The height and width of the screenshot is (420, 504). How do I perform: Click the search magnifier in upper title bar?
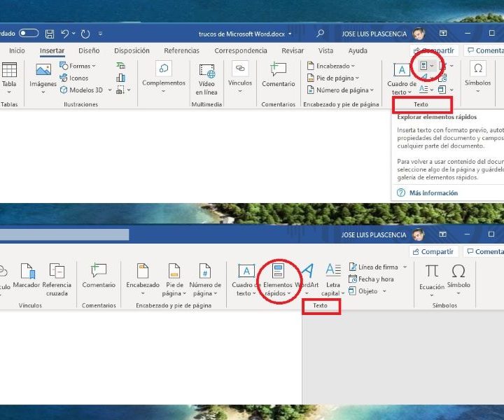coord(320,33)
